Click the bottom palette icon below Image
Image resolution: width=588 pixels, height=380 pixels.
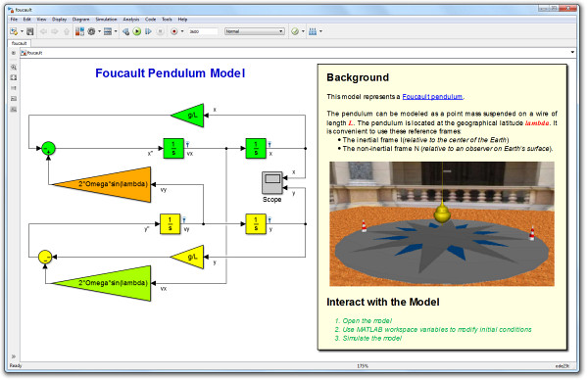(x=14, y=110)
